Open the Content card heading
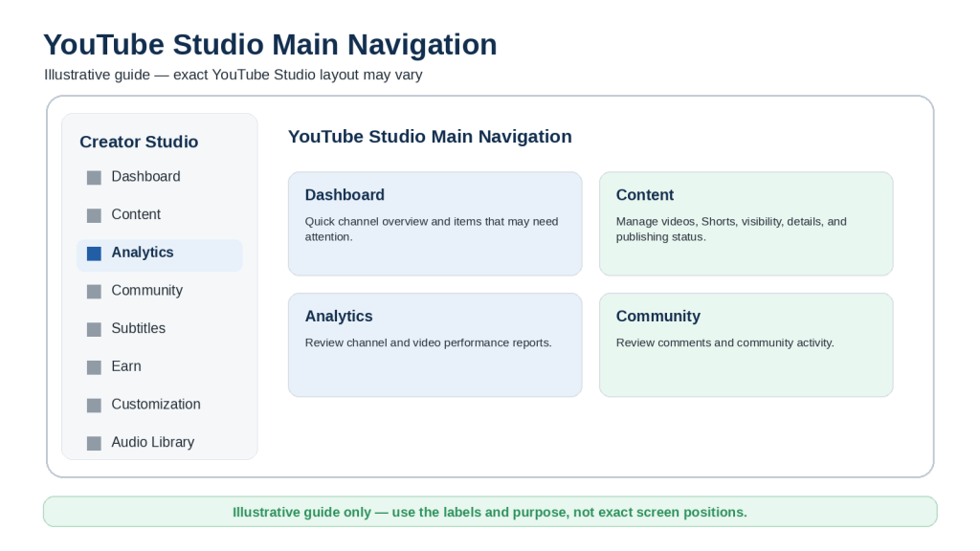The height and width of the screenshot is (551, 980). pyautogui.click(x=644, y=195)
